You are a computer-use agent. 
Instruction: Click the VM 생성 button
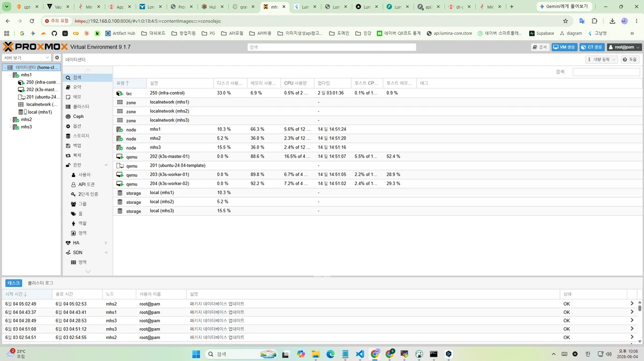tap(565, 47)
